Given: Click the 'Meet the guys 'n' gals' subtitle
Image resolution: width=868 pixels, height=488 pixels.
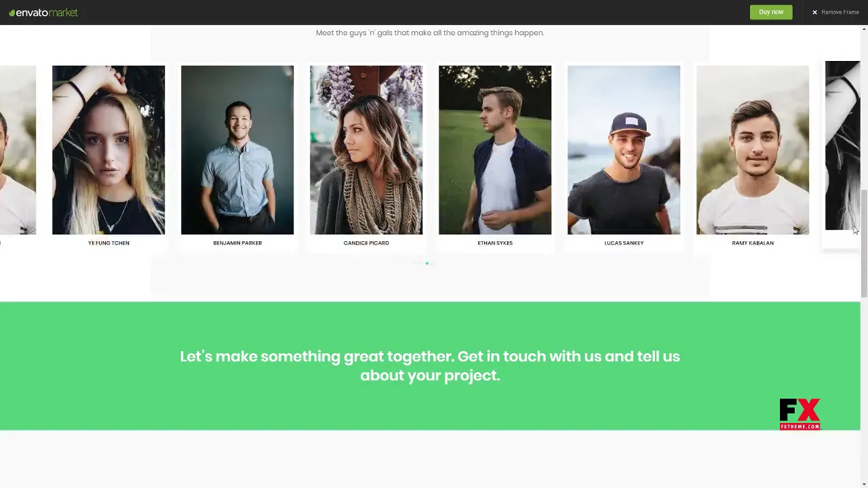Looking at the screenshot, I should (x=430, y=33).
